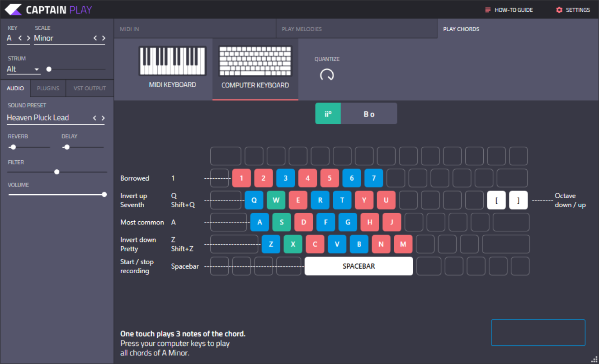The height and width of the screenshot is (364, 599).
Task: Adjust the Volume slider handle
Action: [104, 194]
